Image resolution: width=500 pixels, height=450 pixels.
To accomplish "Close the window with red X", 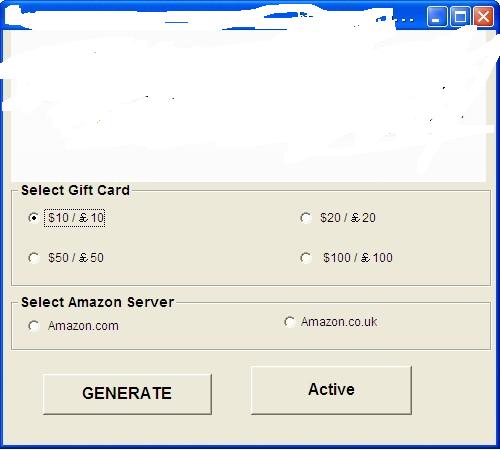I will click(x=484, y=16).
